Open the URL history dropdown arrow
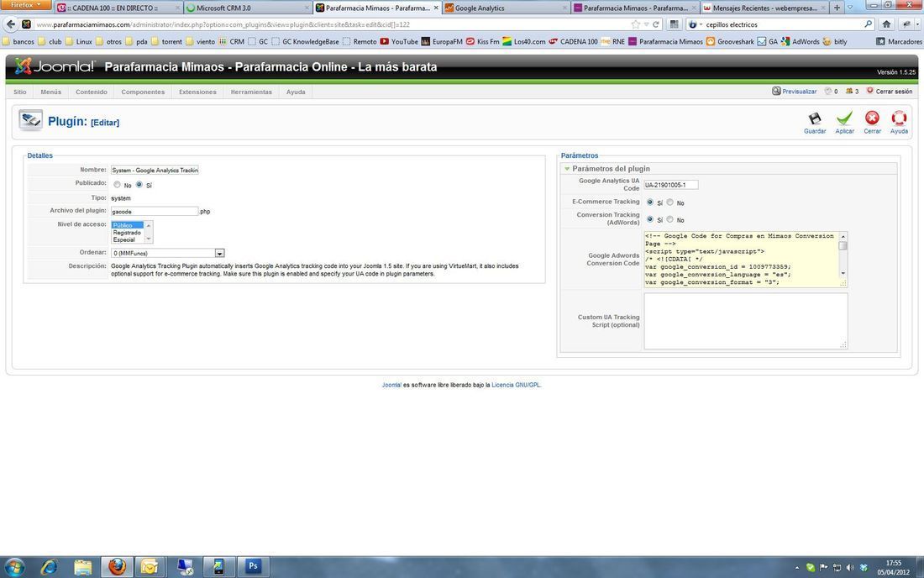Screen dimensions: 924x578 tap(646, 24)
